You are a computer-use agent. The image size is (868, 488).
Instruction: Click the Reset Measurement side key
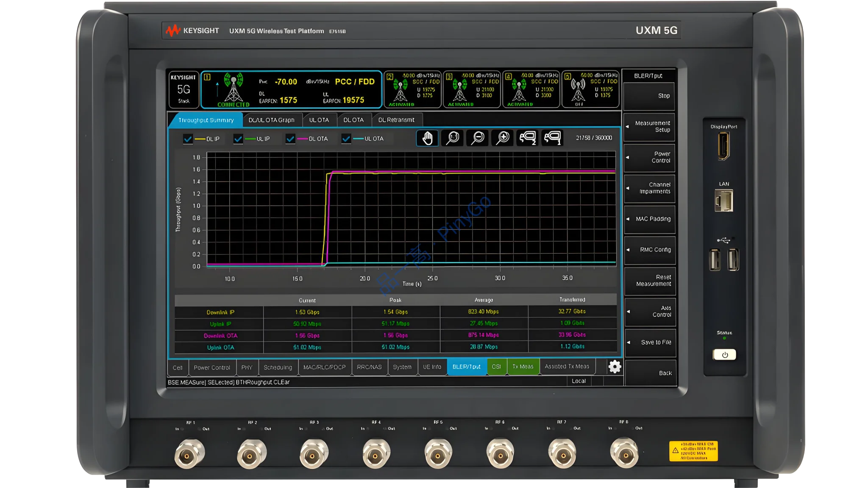(650, 281)
